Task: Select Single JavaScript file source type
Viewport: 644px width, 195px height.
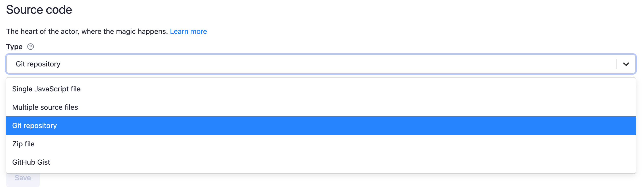Action: (46, 89)
